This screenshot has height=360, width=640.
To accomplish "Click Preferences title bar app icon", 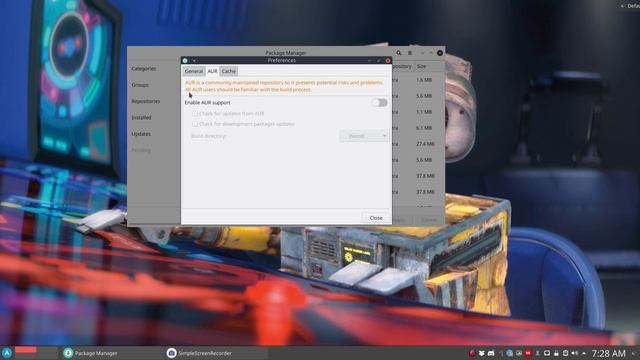I will point(185,60).
